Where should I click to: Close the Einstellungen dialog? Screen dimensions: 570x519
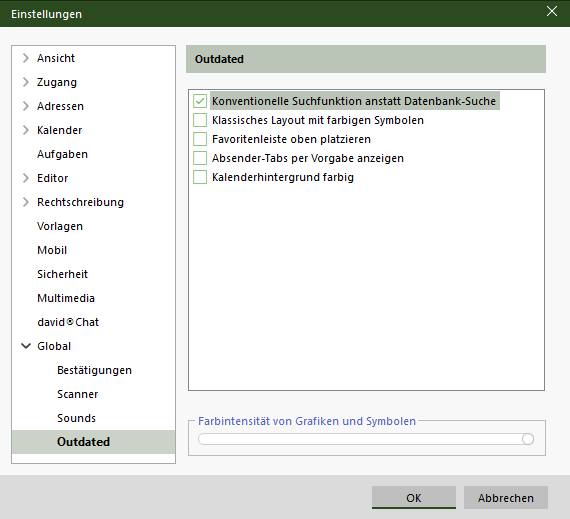[552, 11]
